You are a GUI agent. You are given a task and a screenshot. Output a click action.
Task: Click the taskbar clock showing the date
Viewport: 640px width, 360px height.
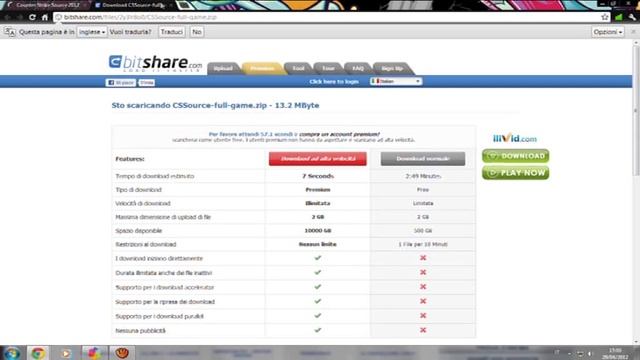[615, 353]
